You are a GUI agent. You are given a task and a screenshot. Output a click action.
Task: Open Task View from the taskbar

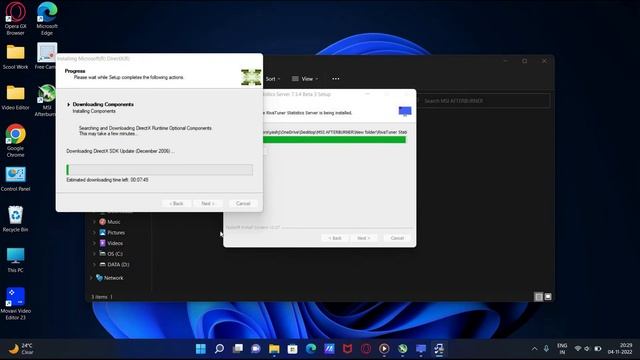pos(238,349)
